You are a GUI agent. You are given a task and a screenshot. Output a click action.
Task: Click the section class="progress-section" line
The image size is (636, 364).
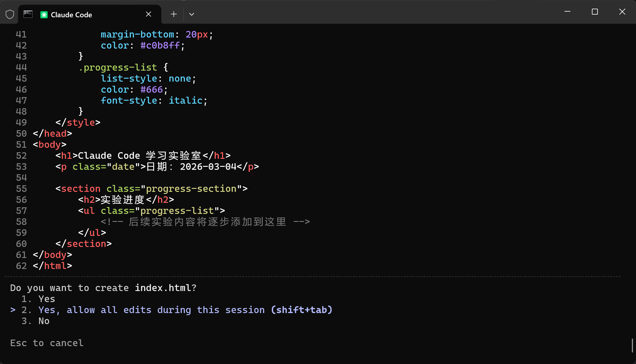click(x=152, y=189)
